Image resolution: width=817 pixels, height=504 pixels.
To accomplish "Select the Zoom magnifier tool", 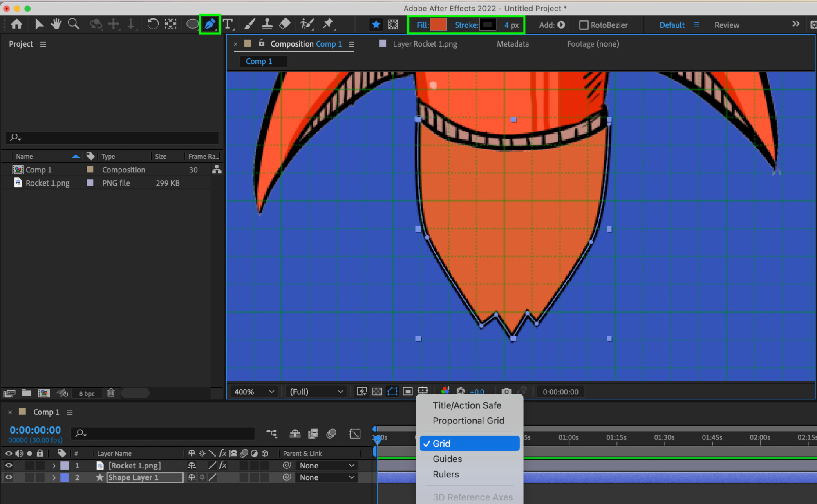I will click(74, 24).
